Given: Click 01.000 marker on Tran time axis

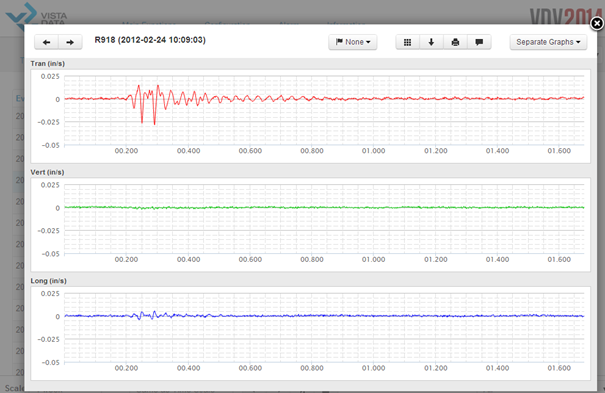Looking at the screenshot, I should [x=373, y=151].
